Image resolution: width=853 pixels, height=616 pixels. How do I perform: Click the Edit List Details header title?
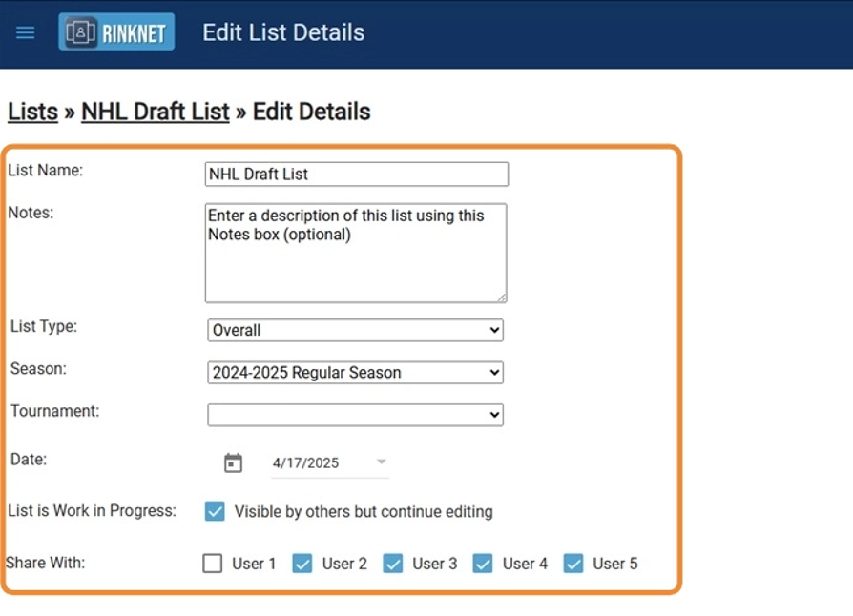(283, 32)
